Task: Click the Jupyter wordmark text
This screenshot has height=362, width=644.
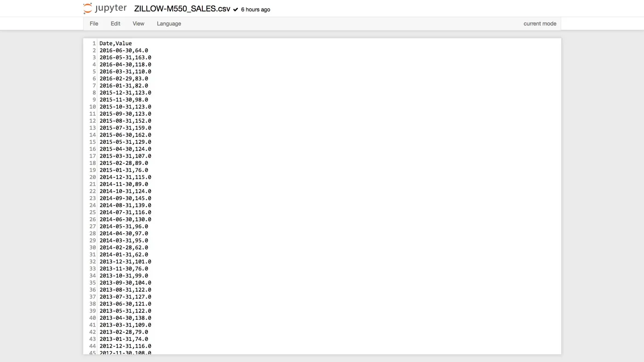Action: (110, 8)
